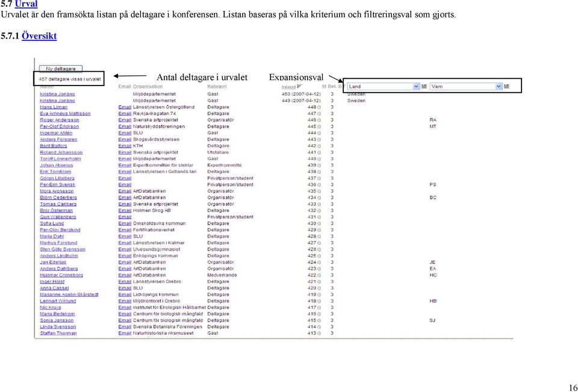578x392 pixels.
Task: Open participant Mora Aronsson
Action: pyautogui.click(x=57, y=191)
